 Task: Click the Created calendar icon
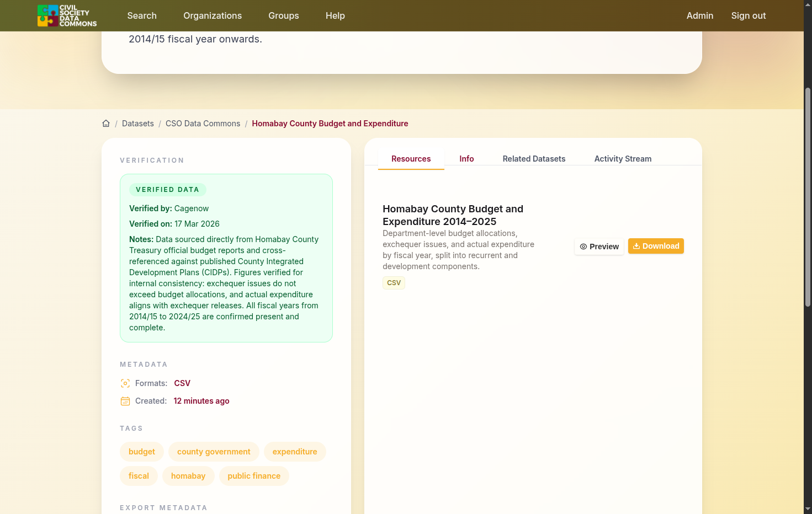coord(125,401)
